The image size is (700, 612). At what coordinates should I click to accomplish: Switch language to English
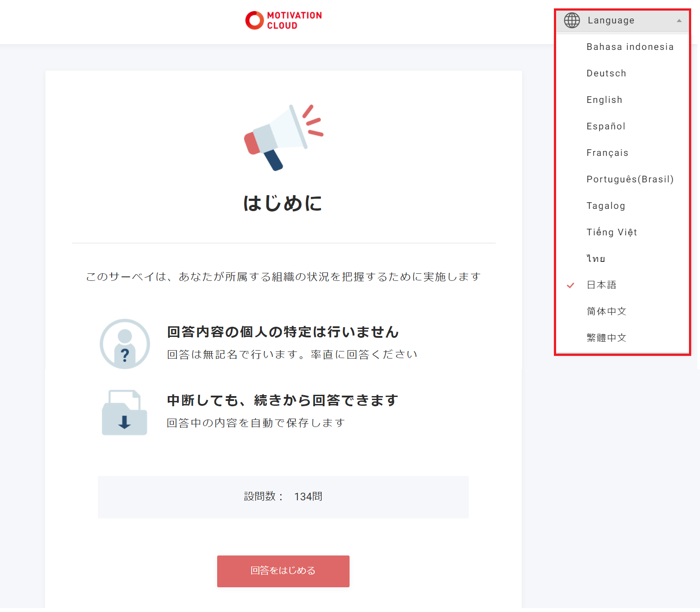pos(604,100)
